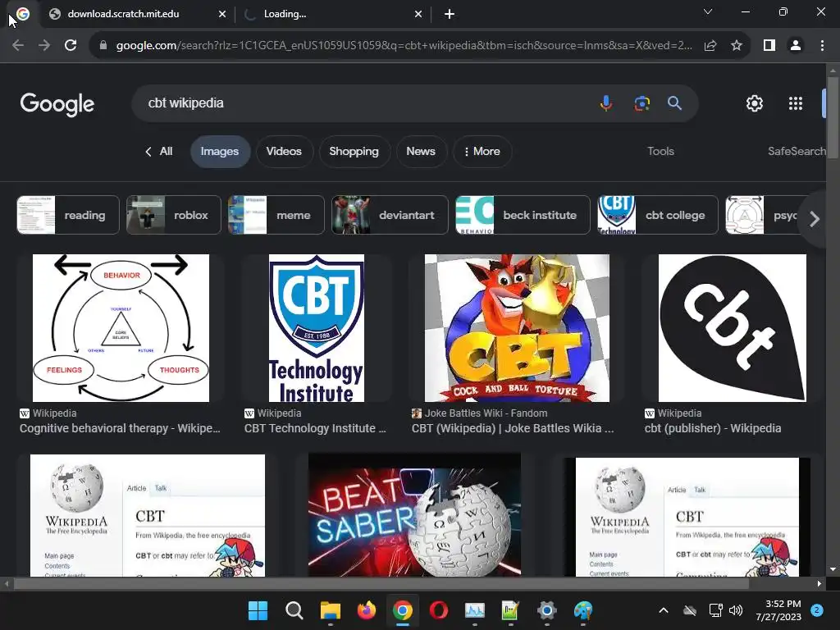Open notification center badge
Screen dimensions: 840x630
pos(817,610)
